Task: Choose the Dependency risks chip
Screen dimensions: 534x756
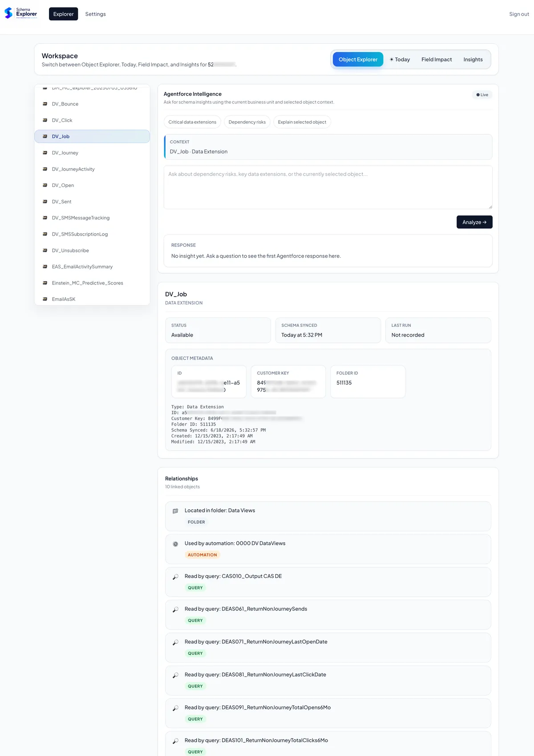Action: (247, 122)
